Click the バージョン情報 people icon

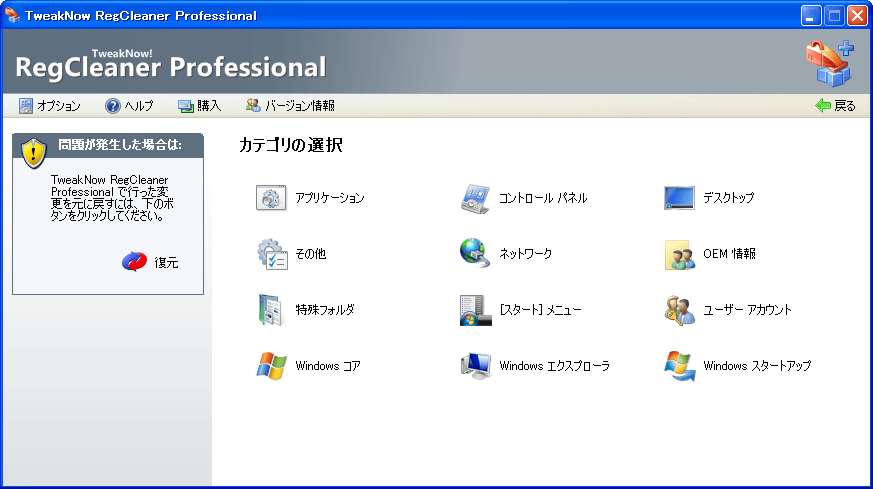click(253, 105)
